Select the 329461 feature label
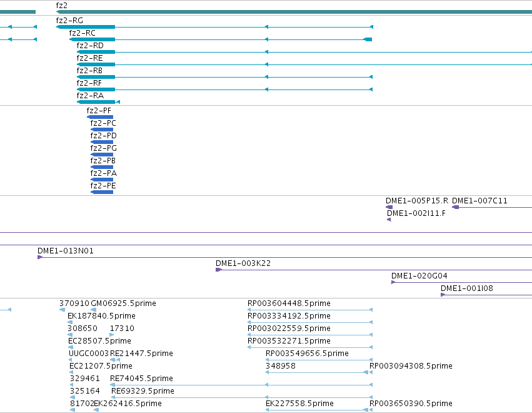The image size is (532, 413). pos(85,379)
